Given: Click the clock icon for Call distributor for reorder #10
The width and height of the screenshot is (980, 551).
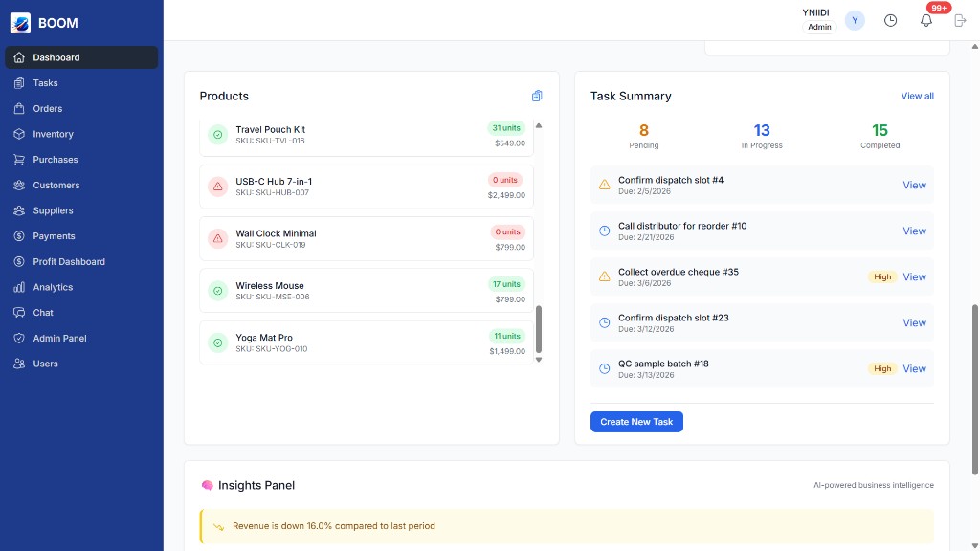Looking at the screenshot, I should click(605, 231).
